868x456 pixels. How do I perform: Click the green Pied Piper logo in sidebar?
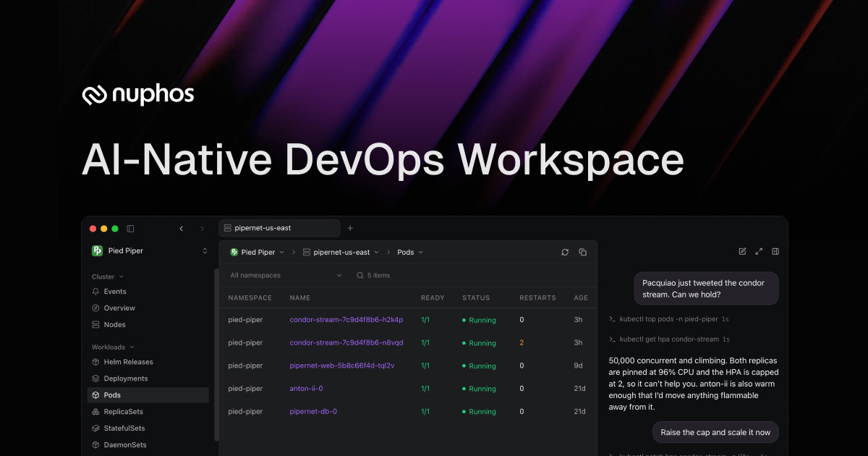click(98, 250)
